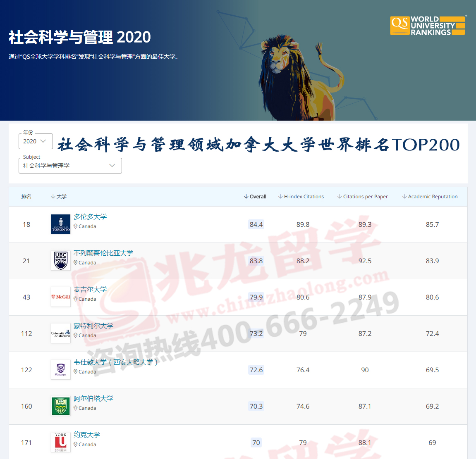Screen dimensions: 476x459
Task: Select the 大学 column header
Action: tap(60, 197)
